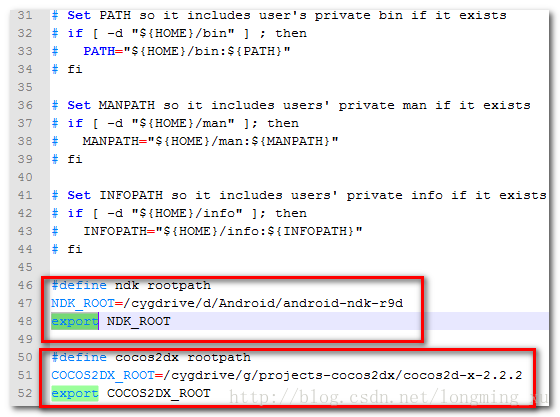Click 'NDK_ROOT' after export on line 48

[139, 321]
